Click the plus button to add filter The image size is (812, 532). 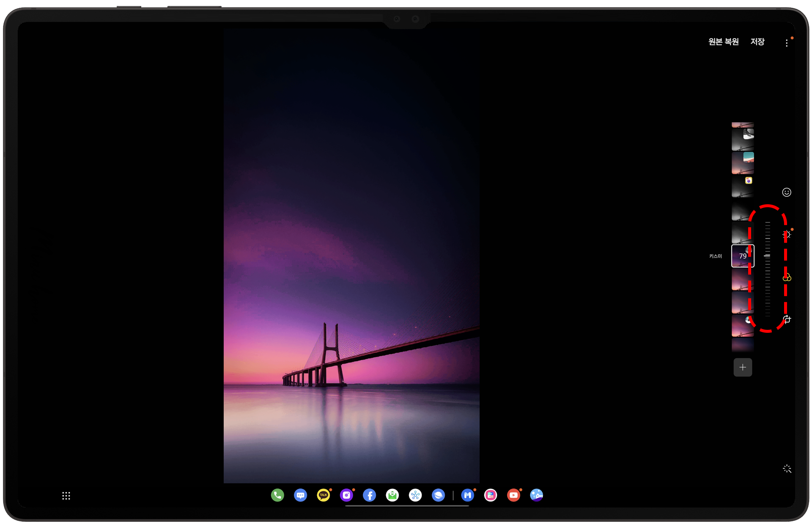tap(743, 367)
